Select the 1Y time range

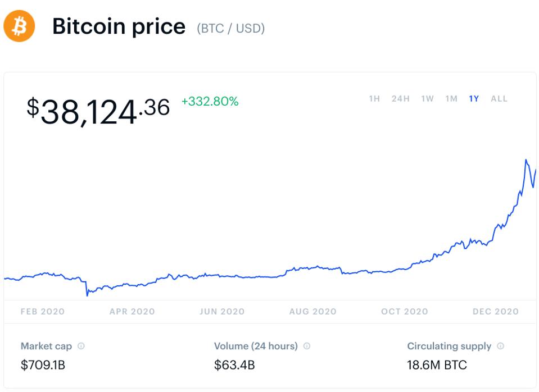click(x=474, y=99)
